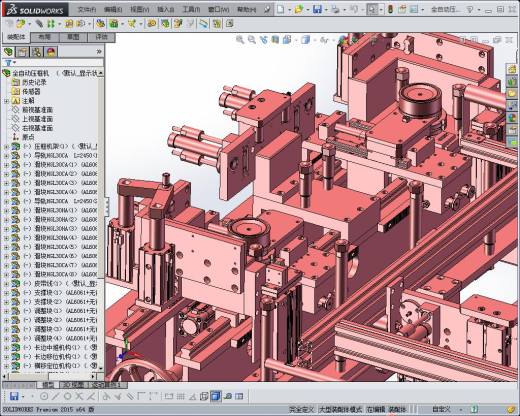This screenshot has width=520, height=416.
Task: Click the Zoom to Fit magnifier icon
Action: click(240, 40)
